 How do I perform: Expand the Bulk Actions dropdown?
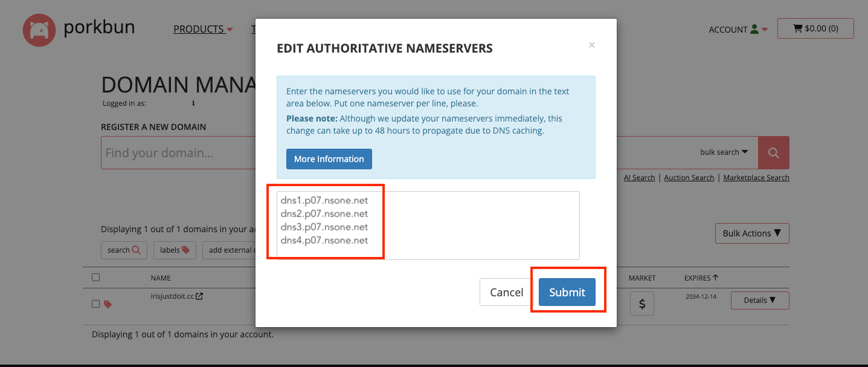[751, 233]
